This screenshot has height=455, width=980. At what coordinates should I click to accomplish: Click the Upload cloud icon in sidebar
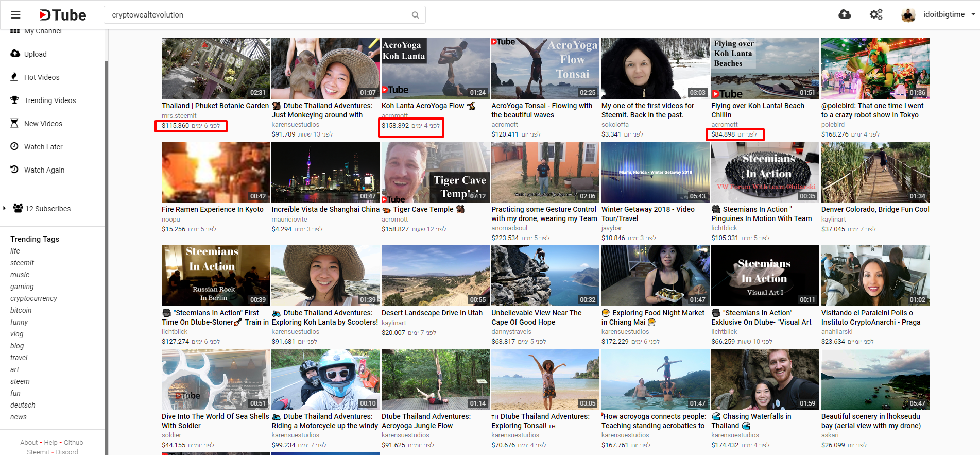pyautogui.click(x=15, y=54)
